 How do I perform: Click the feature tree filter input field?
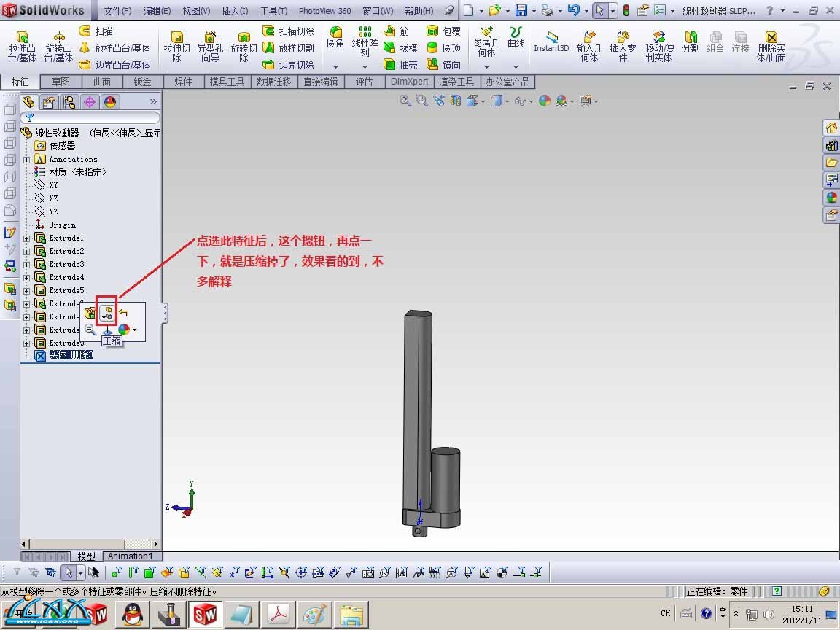point(91,117)
